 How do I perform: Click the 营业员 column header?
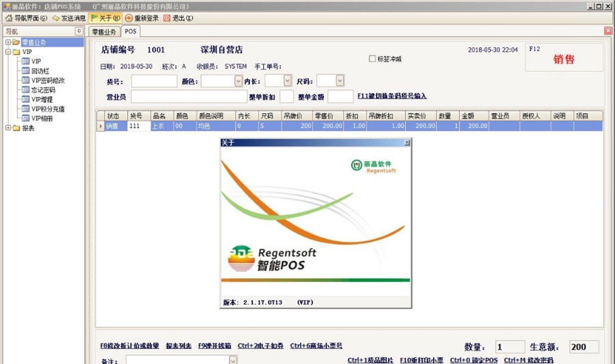[x=504, y=116]
